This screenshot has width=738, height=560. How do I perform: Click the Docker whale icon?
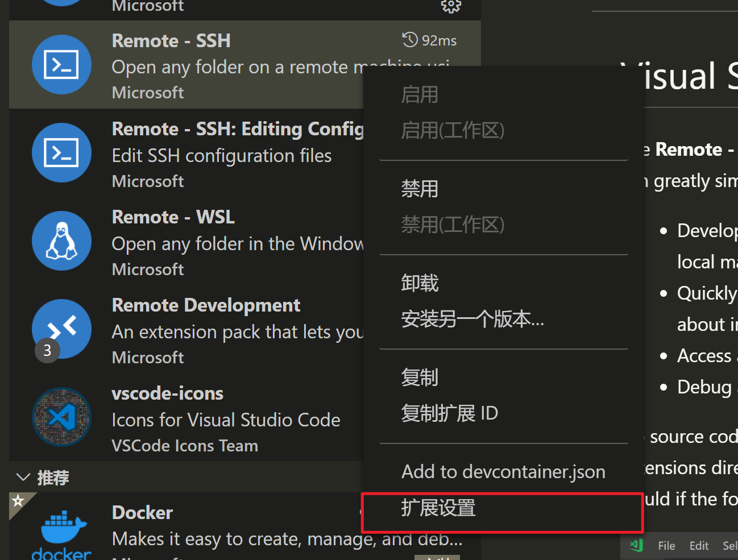[x=61, y=534]
